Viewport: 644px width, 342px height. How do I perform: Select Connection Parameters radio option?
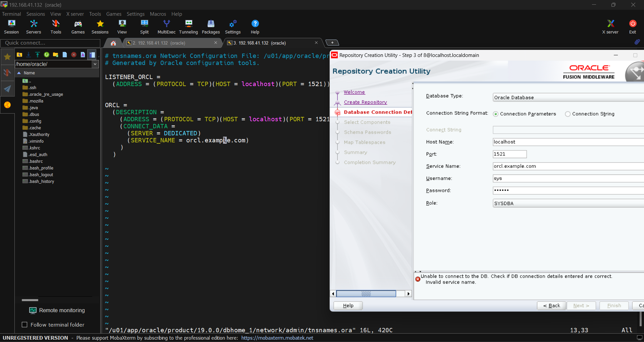click(x=495, y=114)
